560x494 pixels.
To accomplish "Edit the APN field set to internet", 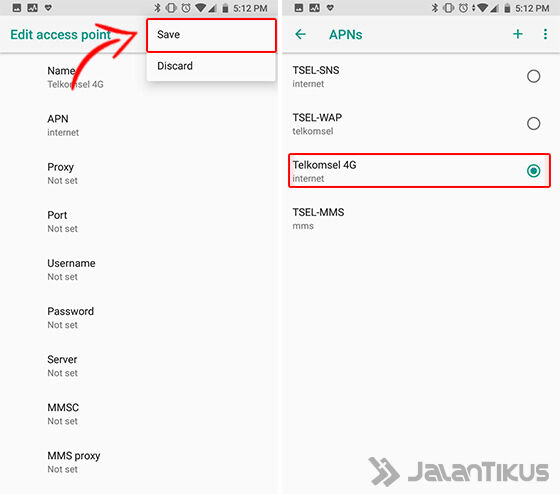I will click(139, 125).
